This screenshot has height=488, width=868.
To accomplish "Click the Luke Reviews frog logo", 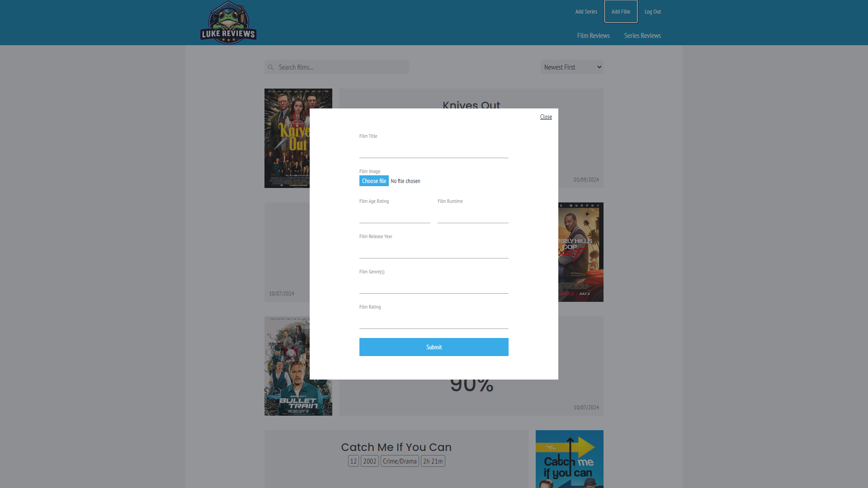I will pyautogui.click(x=228, y=22).
